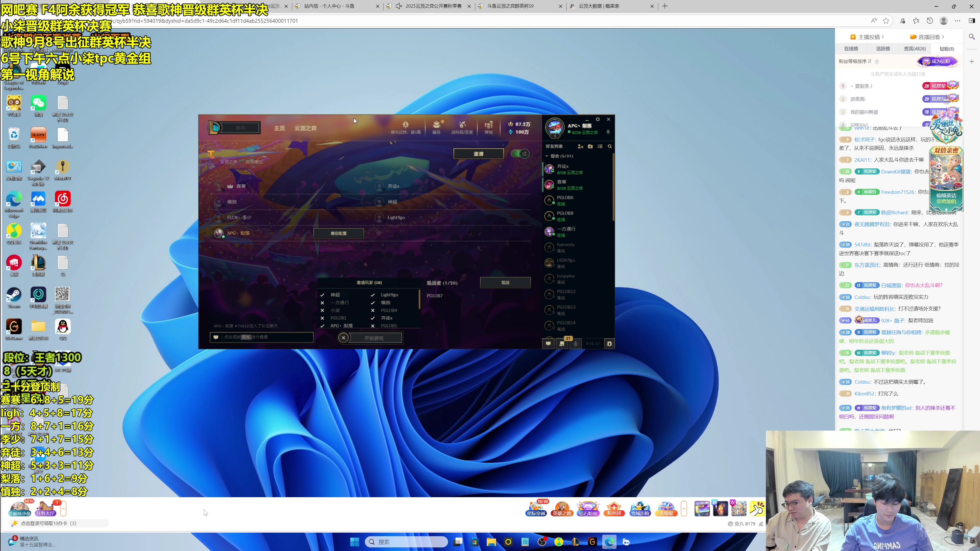Open missions icon with 37 badge
The width and height of the screenshot is (980, 551).
pos(562,343)
